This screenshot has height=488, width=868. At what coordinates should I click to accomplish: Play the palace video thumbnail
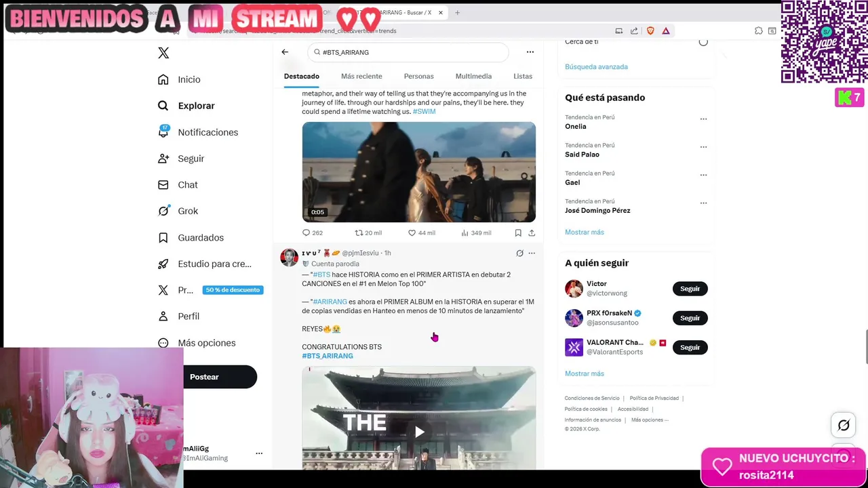[419, 432]
